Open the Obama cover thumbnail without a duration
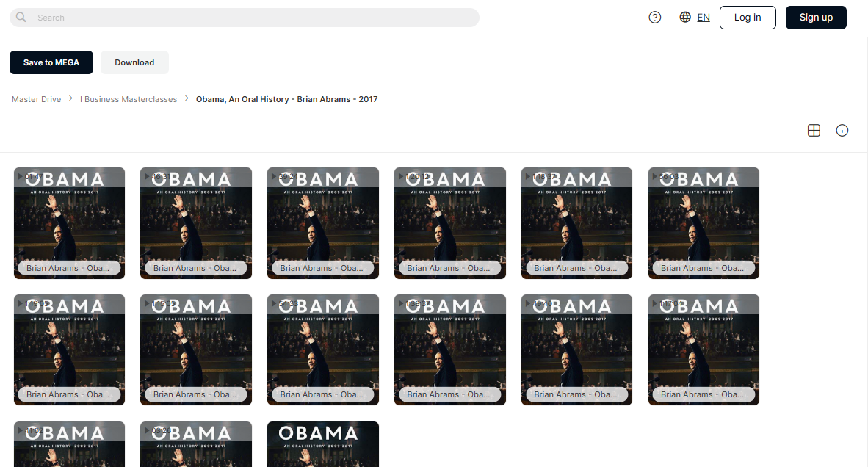The height and width of the screenshot is (467, 868). click(322, 444)
